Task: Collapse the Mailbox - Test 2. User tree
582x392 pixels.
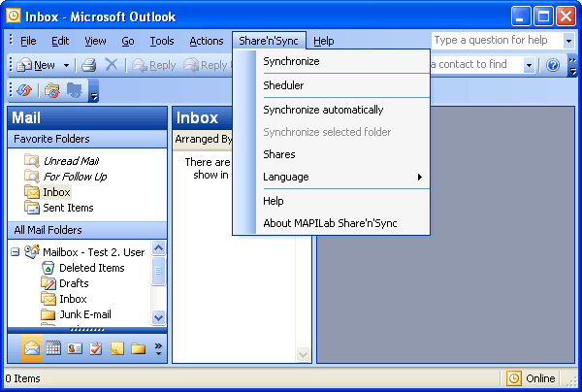Action: point(16,252)
